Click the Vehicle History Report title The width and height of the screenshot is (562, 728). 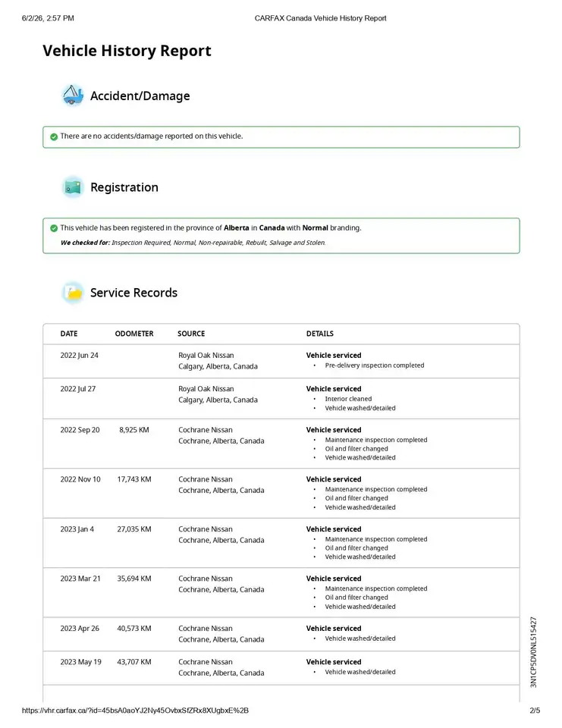127,50
